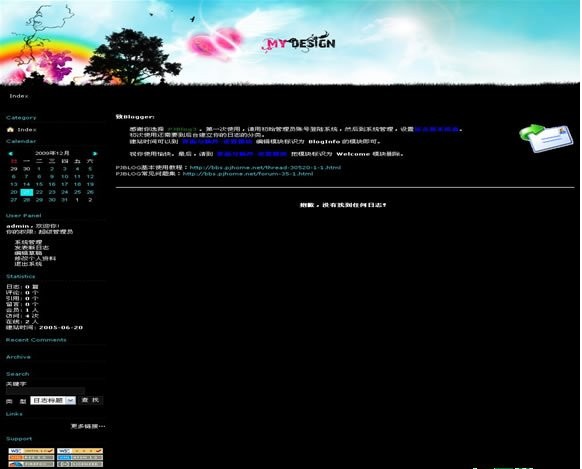Open the bottom-left support badge
The height and width of the screenshot is (469, 582).
pos(31,464)
